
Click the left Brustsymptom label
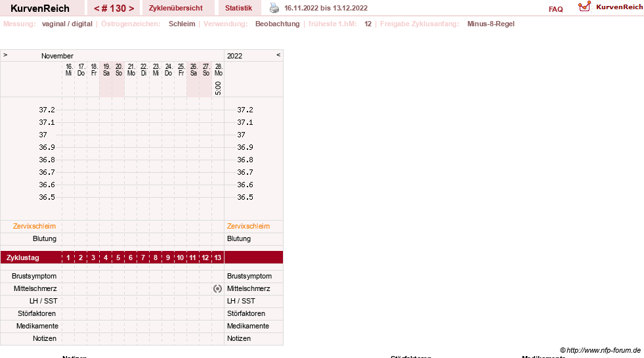click(x=34, y=276)
